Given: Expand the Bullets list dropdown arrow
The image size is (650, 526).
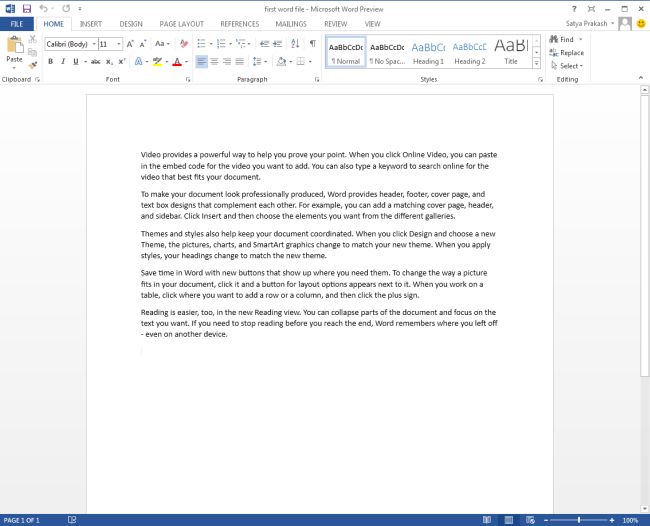Looking at the screenshot, I should click(x=211, y=44).
